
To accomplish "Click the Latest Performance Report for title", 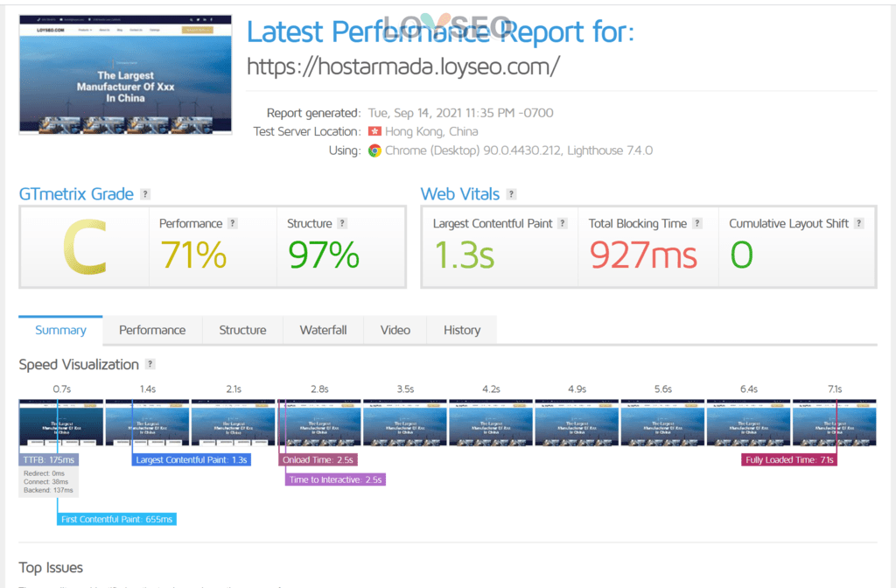I will coord(440,32).
